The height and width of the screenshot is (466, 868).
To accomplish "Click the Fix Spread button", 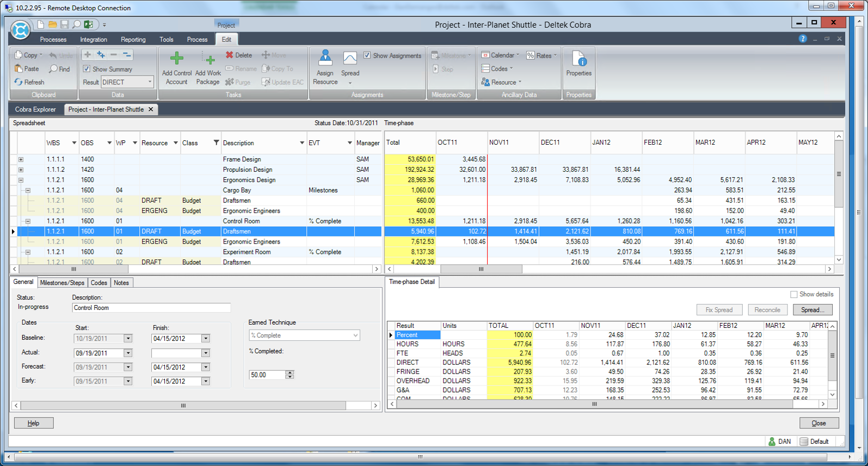I will 719,309.
